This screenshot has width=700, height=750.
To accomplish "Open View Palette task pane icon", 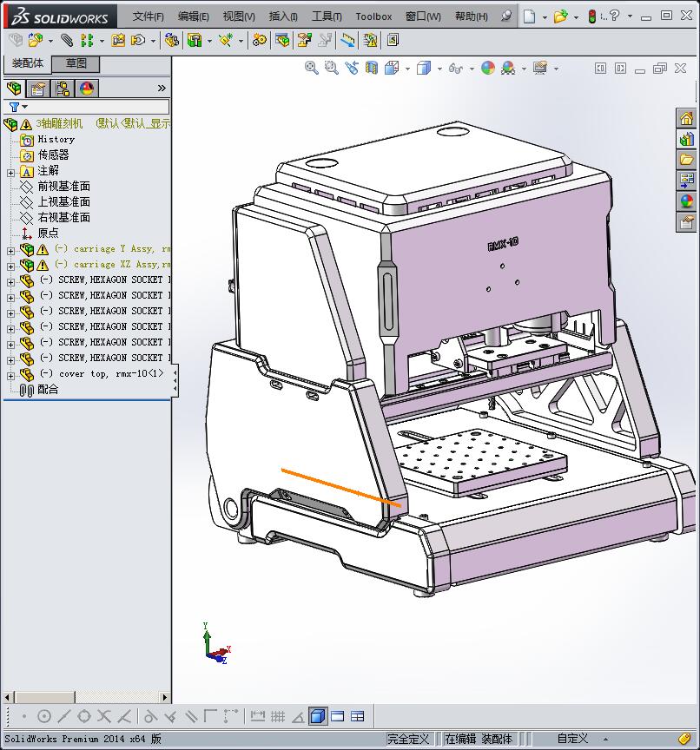I will click(687, 181).
